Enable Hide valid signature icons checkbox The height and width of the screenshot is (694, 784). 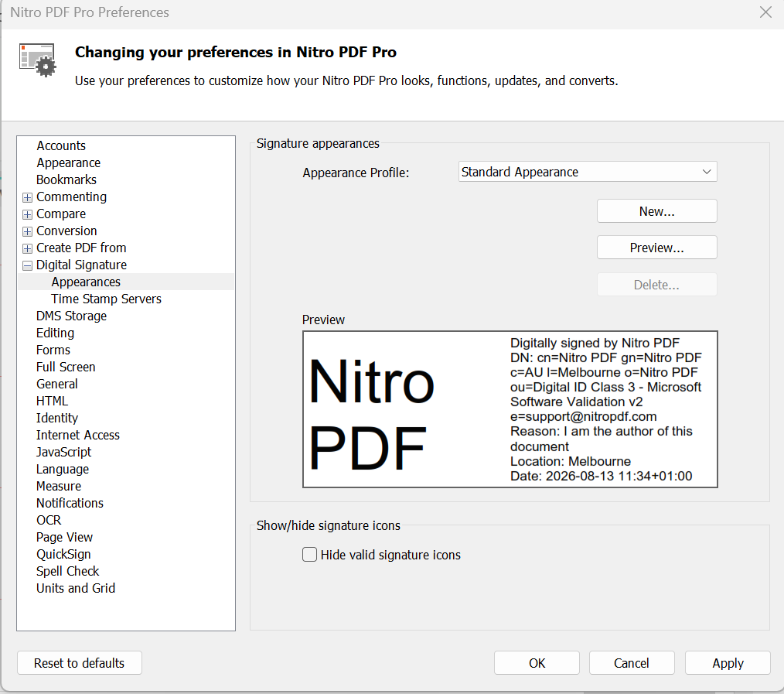click(309, 555)
